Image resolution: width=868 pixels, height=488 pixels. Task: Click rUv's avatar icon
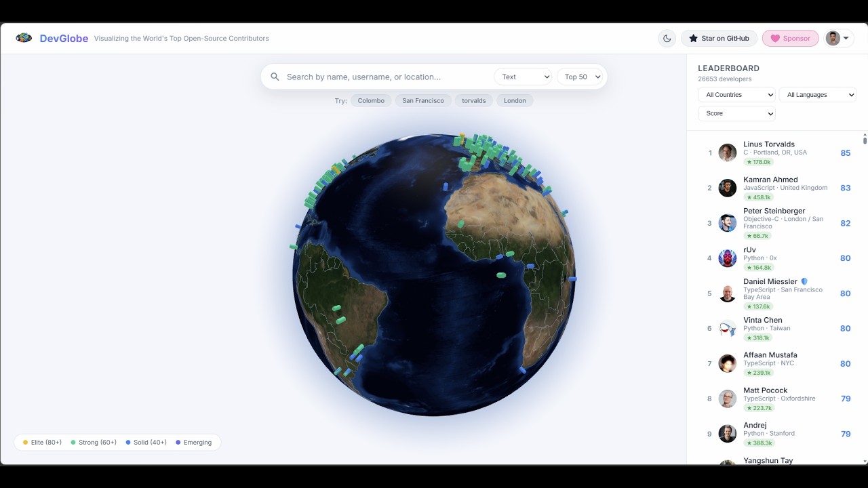point(728,258)
